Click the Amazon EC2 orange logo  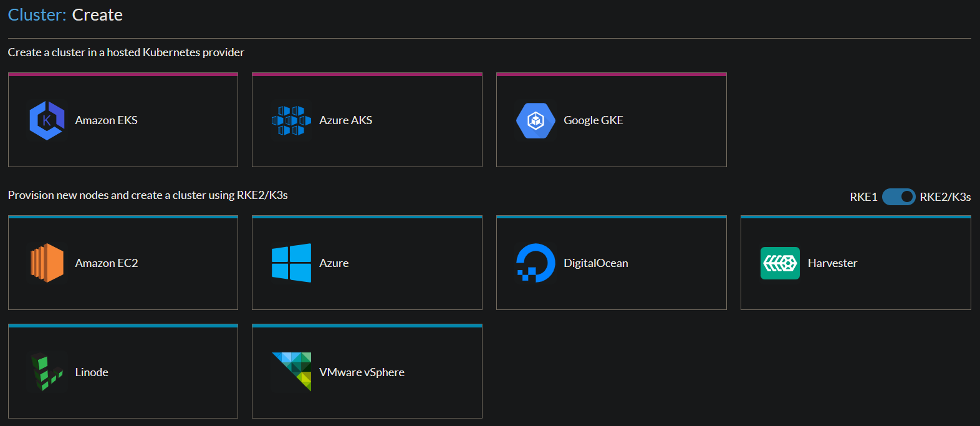click(x=47, y=263)
